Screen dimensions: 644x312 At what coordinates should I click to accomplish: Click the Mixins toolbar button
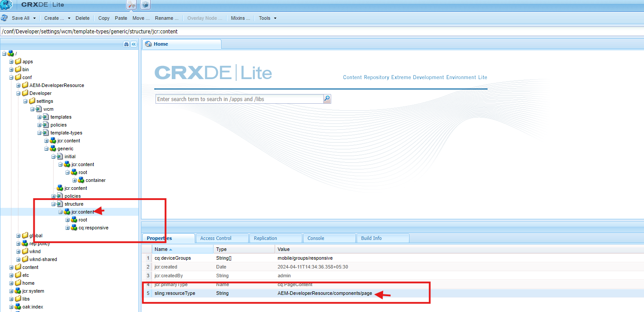[240, 18]
